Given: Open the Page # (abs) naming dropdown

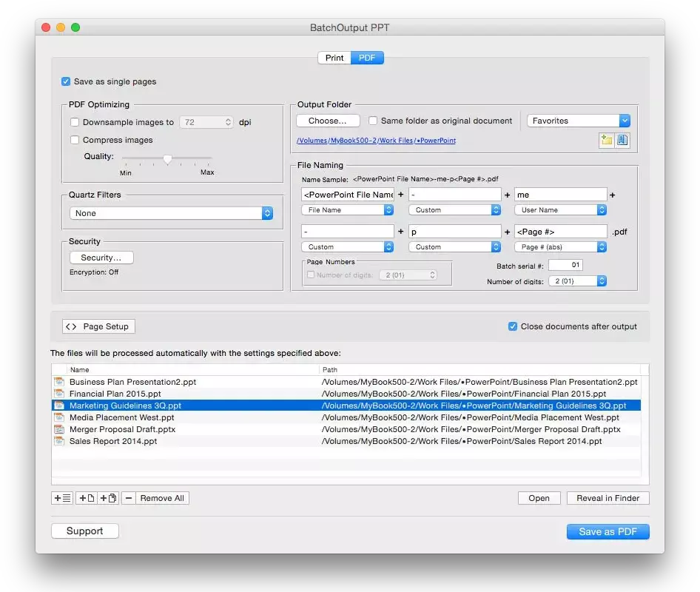Looking at the screenshot, I should (561, 247).
